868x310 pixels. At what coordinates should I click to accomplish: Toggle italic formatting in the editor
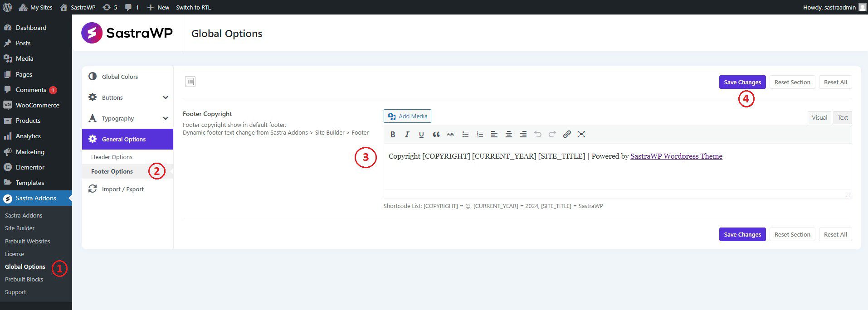(407, 134)
